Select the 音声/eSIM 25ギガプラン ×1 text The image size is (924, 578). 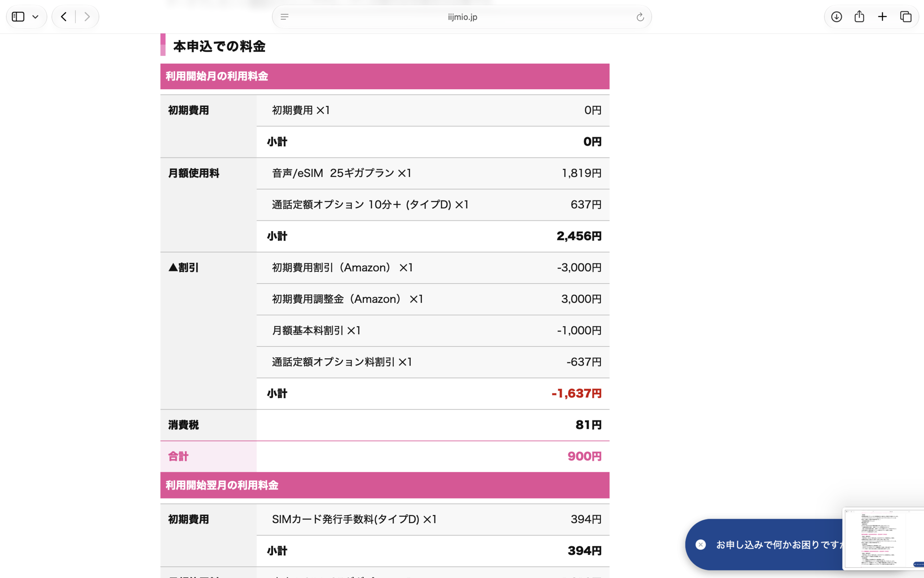coord(342,173)
